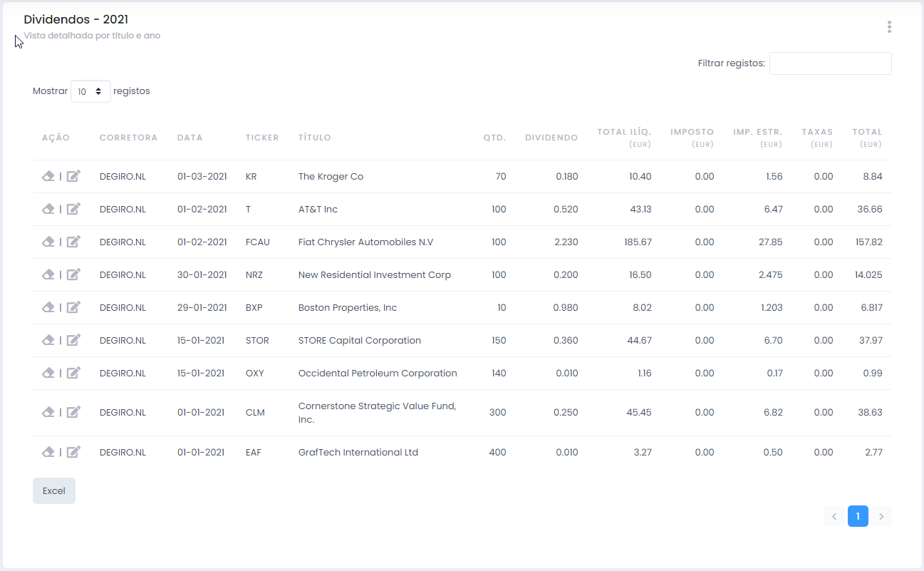The width and height of the screenshot is (924, 571).
Task: Sort by the Corretora column header
Action: (x=128, y=138)
